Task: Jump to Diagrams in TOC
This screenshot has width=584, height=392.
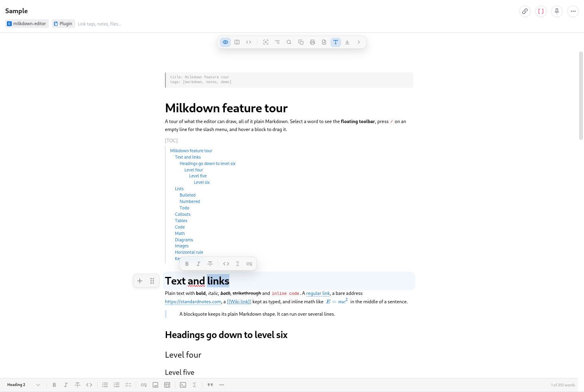Action: pos(184,240)
